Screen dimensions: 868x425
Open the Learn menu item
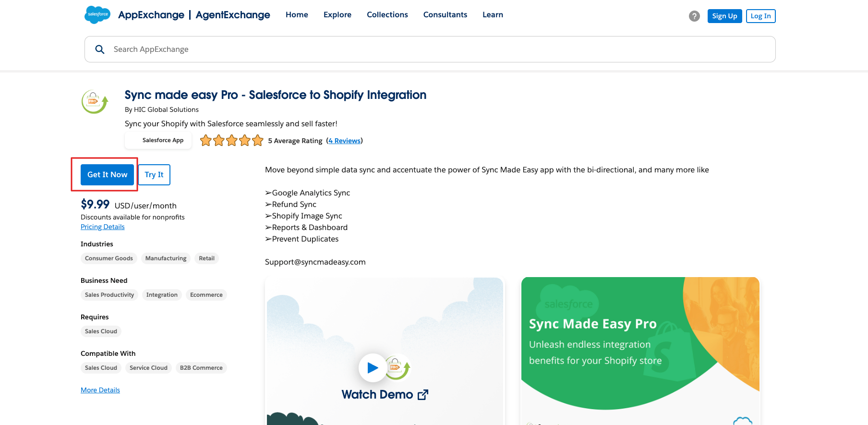(493, 15)
